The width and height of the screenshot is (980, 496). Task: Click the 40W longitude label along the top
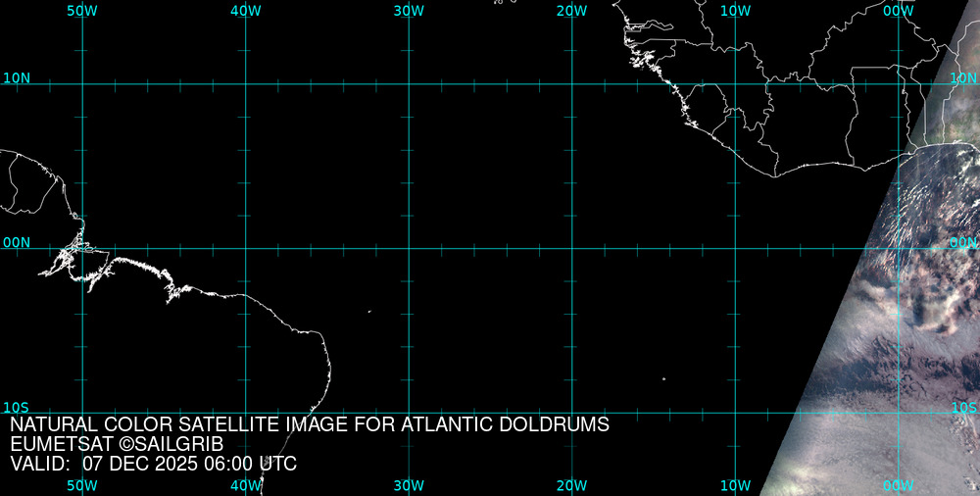[245, 11]
